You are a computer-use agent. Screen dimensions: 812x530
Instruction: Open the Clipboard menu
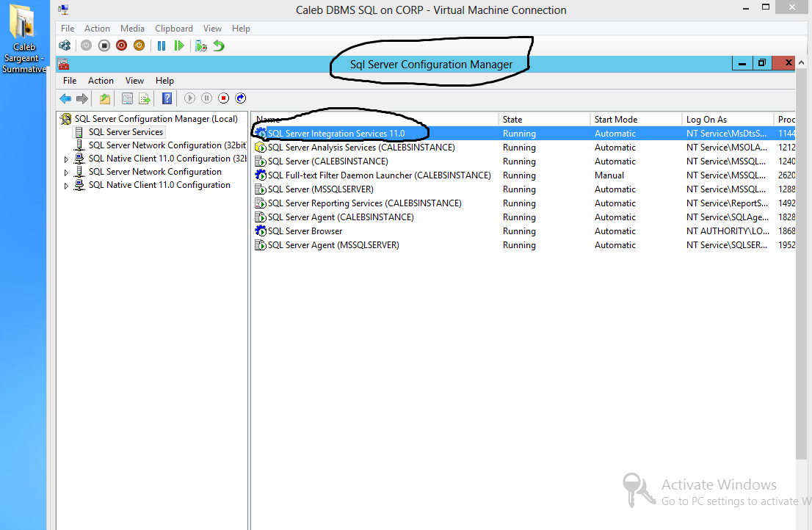(173, 29)
